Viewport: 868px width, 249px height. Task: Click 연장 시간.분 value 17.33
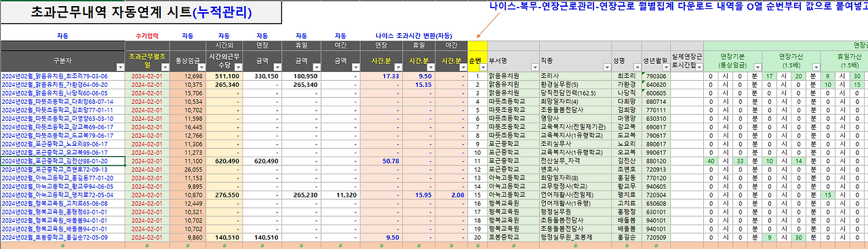(381, 77)
